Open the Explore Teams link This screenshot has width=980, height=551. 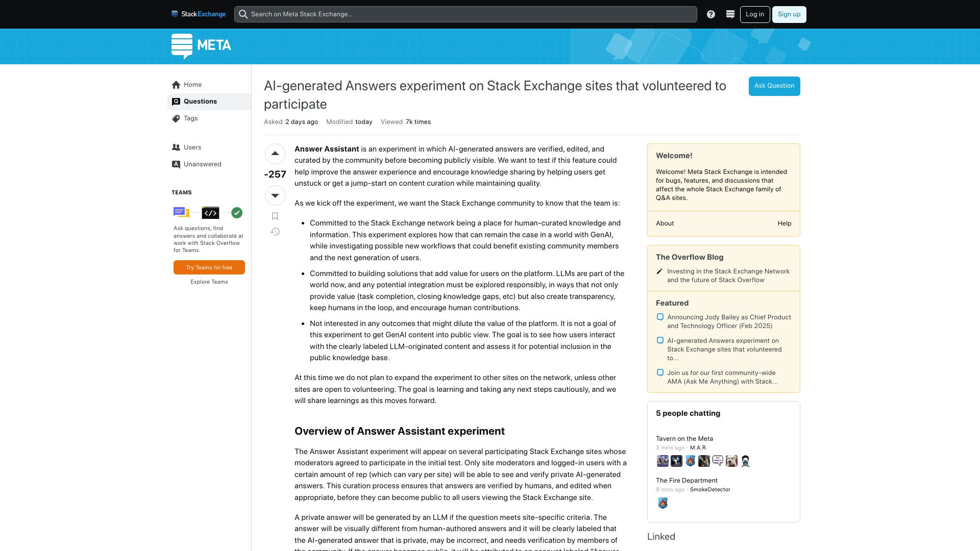pos(209,282)
